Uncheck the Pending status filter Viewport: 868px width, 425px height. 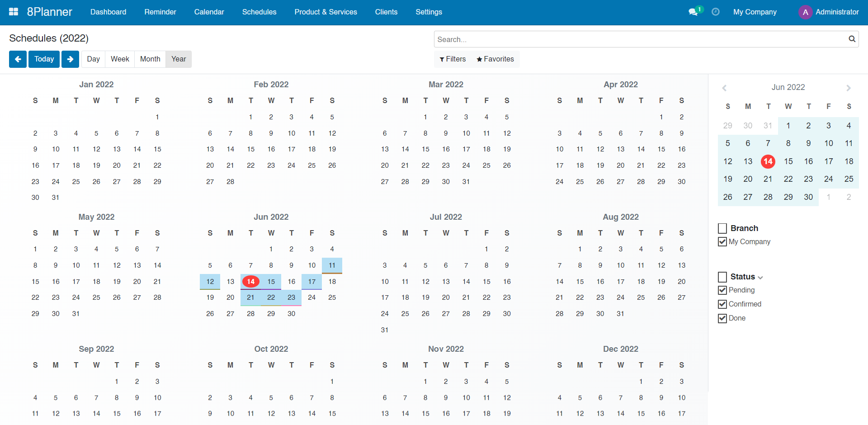tap(722, 290)
